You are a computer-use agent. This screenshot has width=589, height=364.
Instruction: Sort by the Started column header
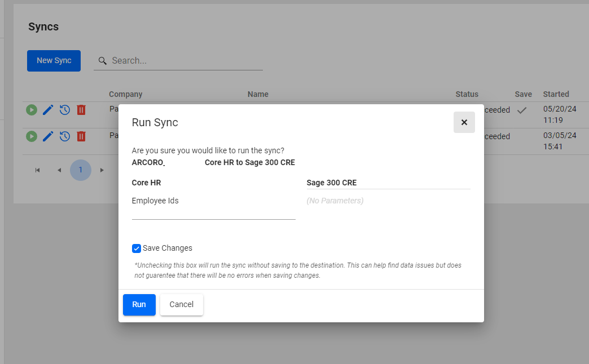[x=556, y=94]
